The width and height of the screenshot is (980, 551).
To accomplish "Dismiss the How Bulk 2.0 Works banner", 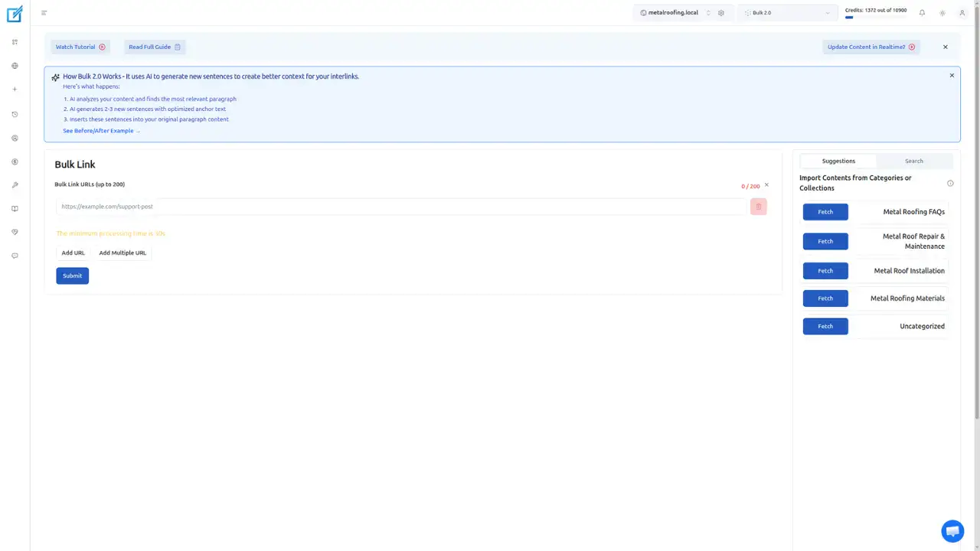I will pos(952,75).
